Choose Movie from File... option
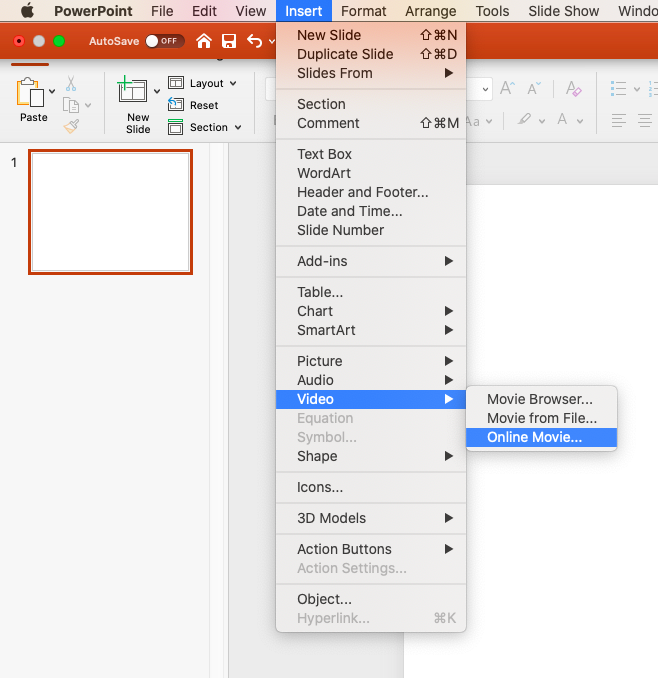658x678 pixels. click(x=541, y=418)
